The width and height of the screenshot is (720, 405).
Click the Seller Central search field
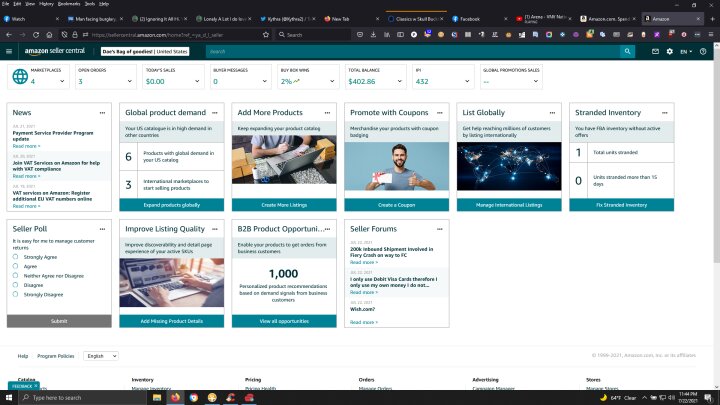pos(413,51)
